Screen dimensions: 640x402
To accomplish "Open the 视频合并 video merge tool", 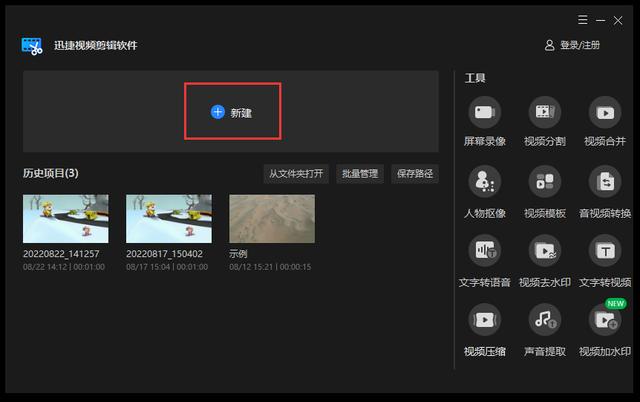I will (x=605, y=112).
